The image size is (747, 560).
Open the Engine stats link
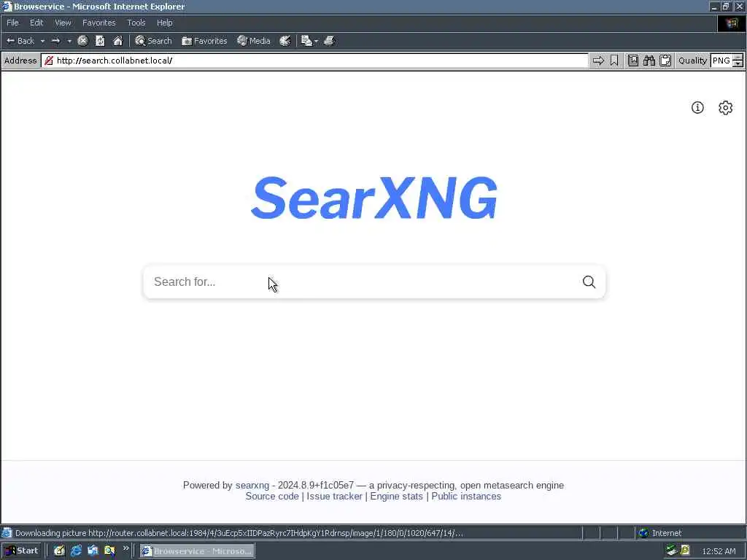(396, 496)
